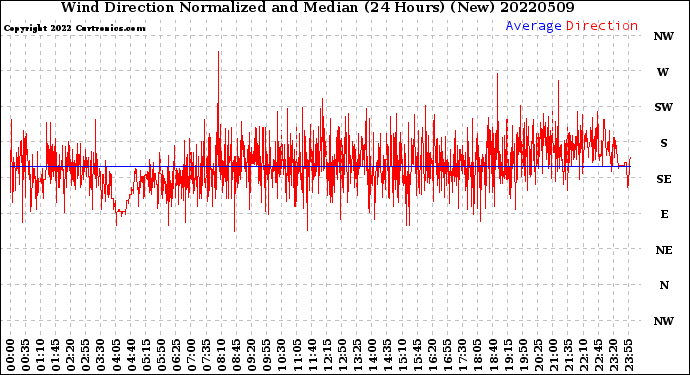The width and height of the screenshot is (690, 375).
Task: Click the 23:55 time label
Action: 628,355
